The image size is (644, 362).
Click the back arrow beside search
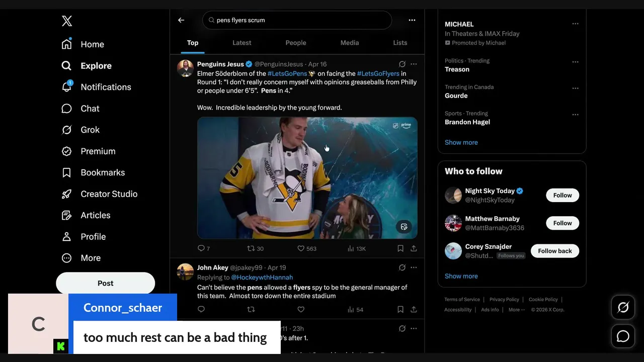coord(181,20)
